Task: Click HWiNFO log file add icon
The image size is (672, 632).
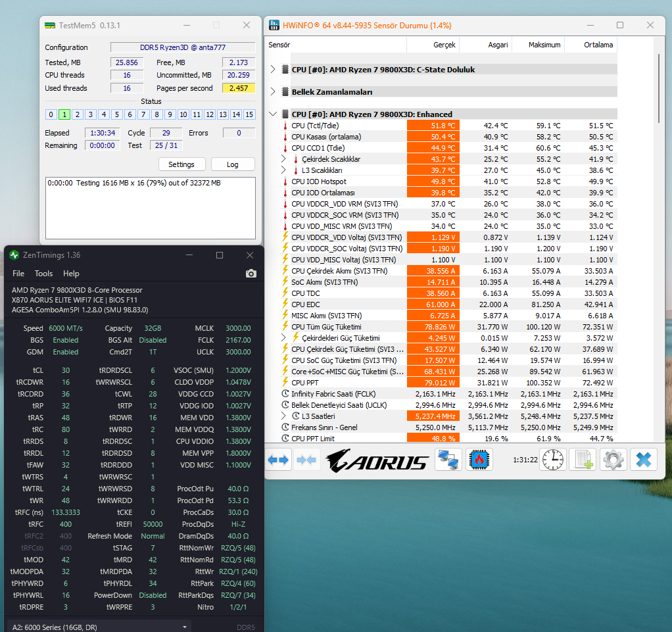Action: pos(583,460)
